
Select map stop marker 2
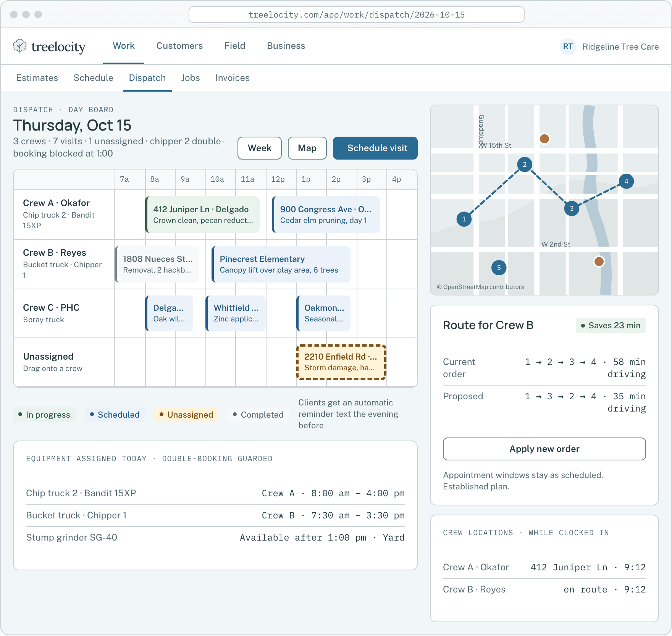525,165
